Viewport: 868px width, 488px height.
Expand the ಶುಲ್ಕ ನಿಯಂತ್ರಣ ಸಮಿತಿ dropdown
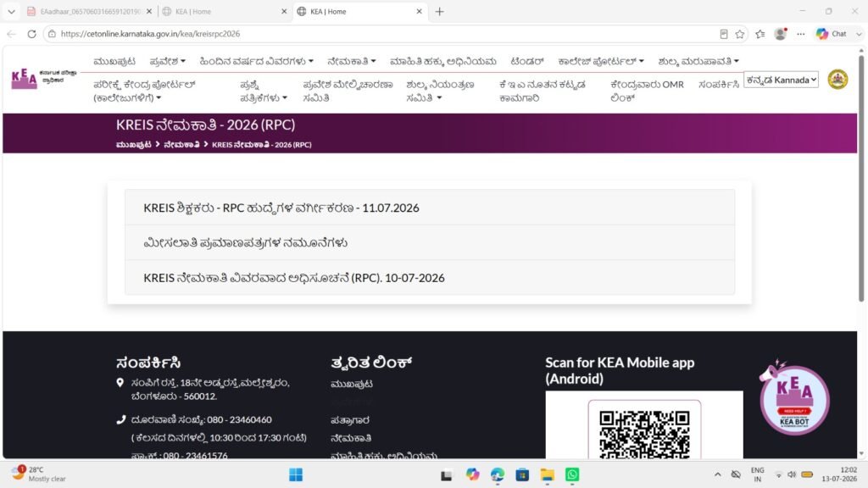click(440, 91)
